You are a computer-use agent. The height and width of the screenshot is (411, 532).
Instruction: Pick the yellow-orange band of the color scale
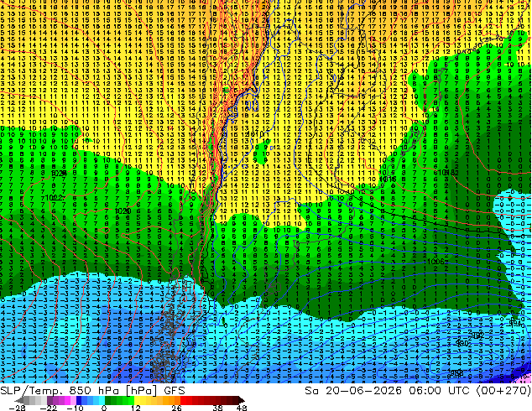coord(159,400)
